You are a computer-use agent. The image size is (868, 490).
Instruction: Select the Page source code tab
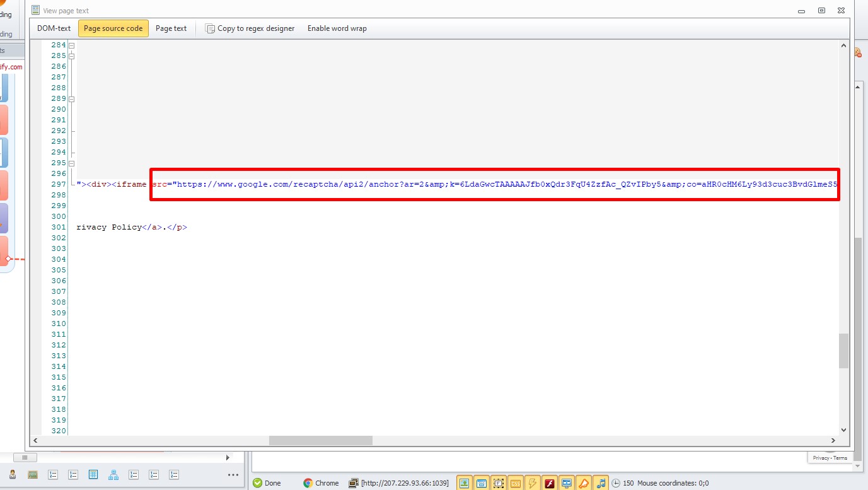click(x=113, y=28)
